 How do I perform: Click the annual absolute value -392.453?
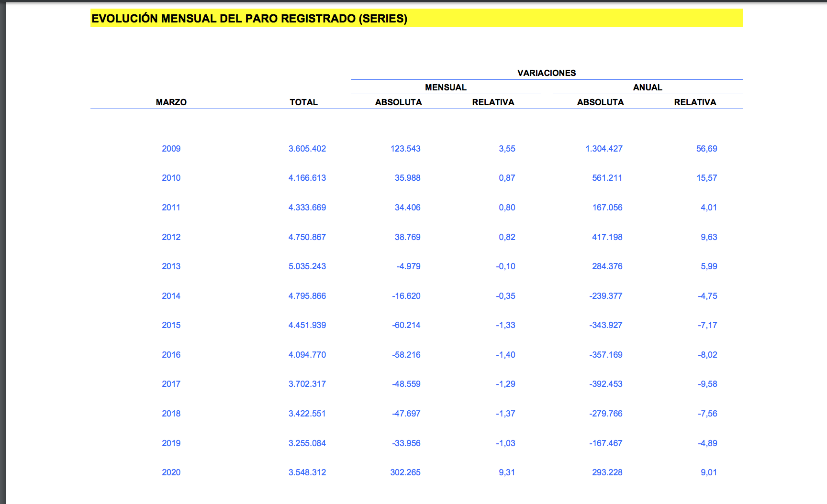[605, 384]
